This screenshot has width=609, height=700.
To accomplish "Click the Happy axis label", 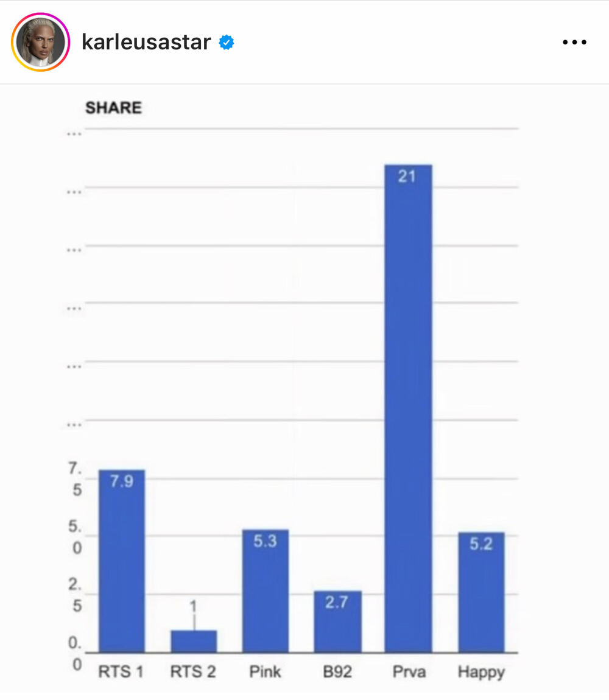I will [x=481, y=672].
